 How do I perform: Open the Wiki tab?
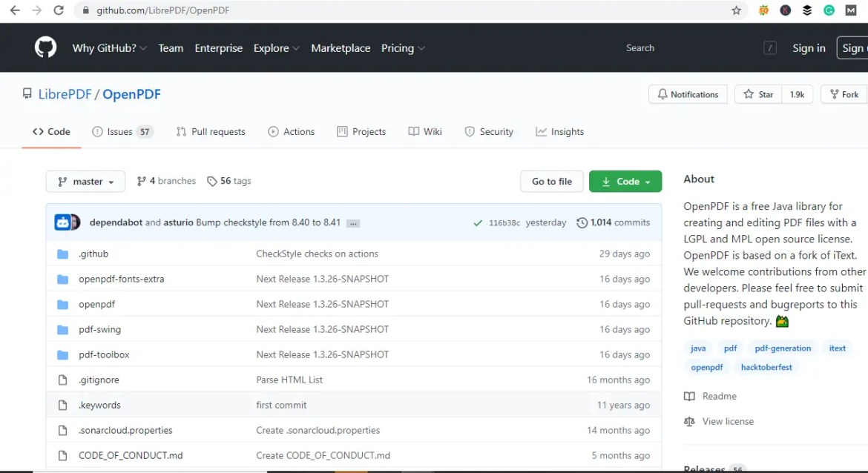click(x=425, y=132)
